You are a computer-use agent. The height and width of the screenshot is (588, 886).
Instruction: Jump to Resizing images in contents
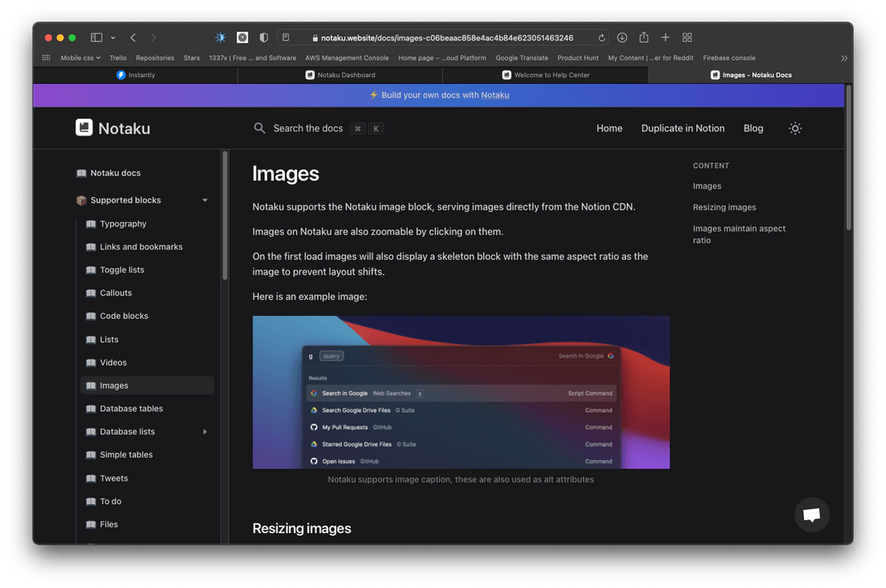[x=724, y=207]
